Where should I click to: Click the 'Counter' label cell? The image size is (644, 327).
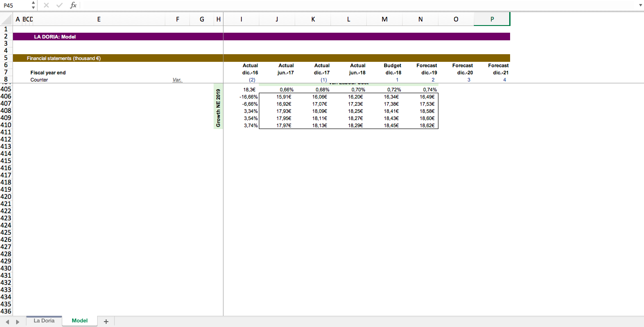[x=39, y=80]
